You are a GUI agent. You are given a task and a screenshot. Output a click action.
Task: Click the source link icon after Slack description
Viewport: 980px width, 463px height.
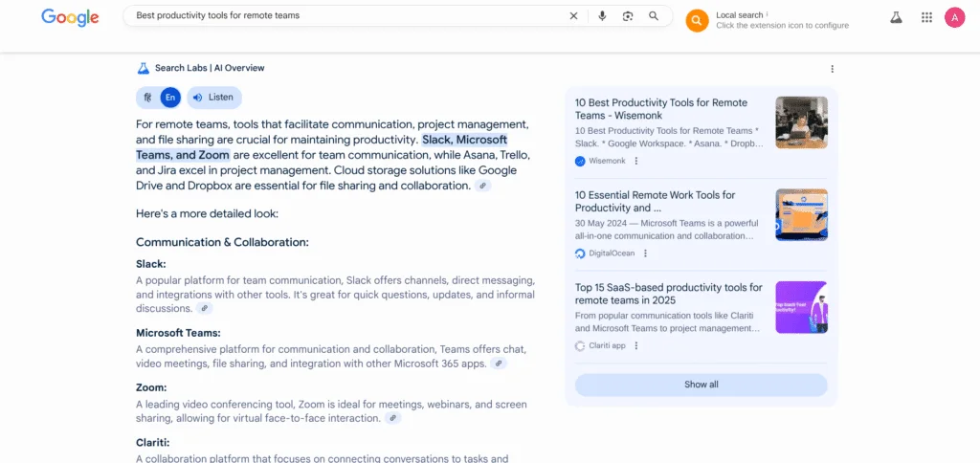pos(204,309)
